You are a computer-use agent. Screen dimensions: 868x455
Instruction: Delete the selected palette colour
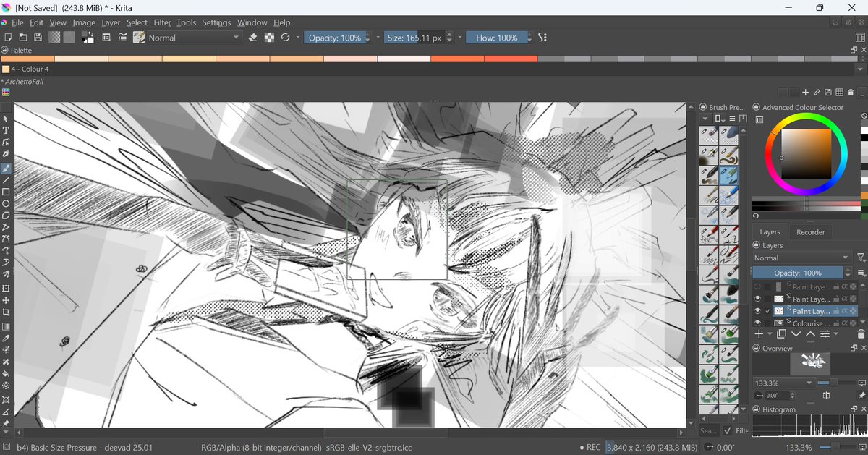pos(851,92)
